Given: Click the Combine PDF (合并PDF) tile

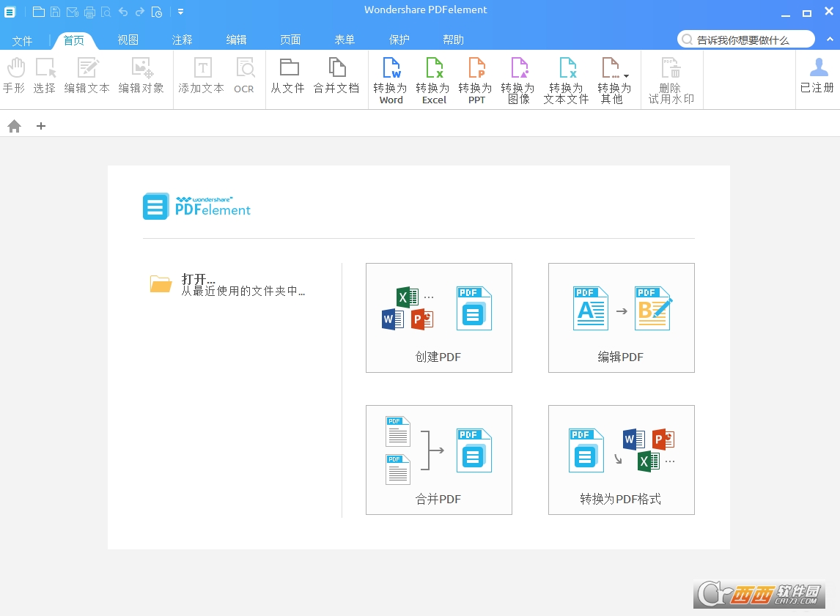Looking at the screenshot, I should click(439, 460).
